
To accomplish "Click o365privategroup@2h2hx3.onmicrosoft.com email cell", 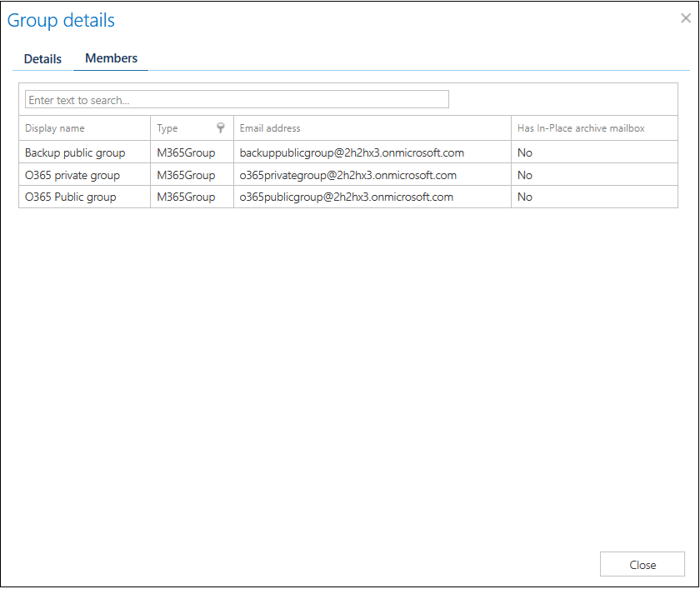I will [x=348, y=175].
